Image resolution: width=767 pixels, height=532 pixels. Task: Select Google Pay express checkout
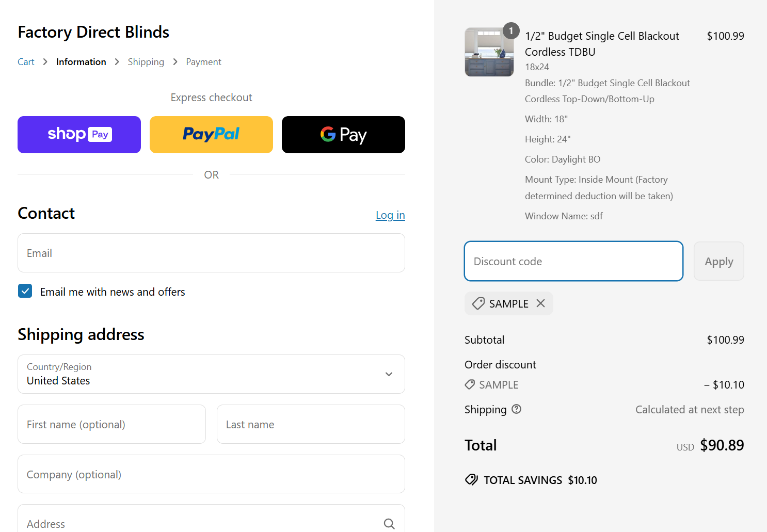point(343,135)
